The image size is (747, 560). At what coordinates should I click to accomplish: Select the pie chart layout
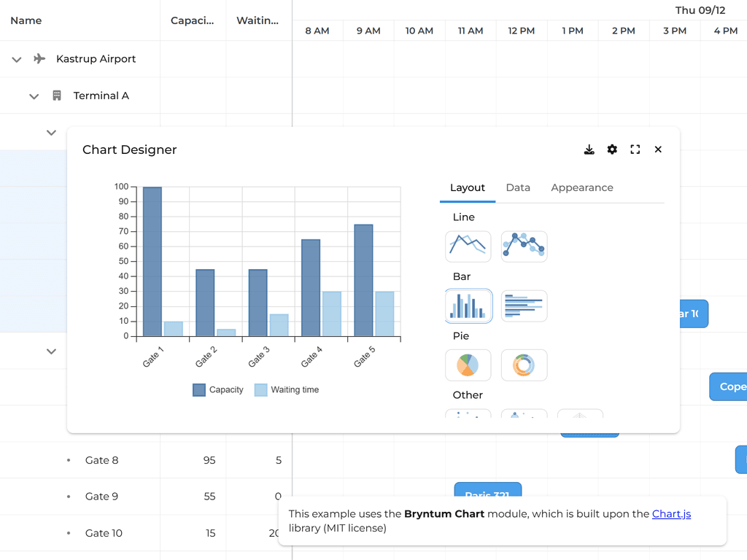[x=468, y=365]
